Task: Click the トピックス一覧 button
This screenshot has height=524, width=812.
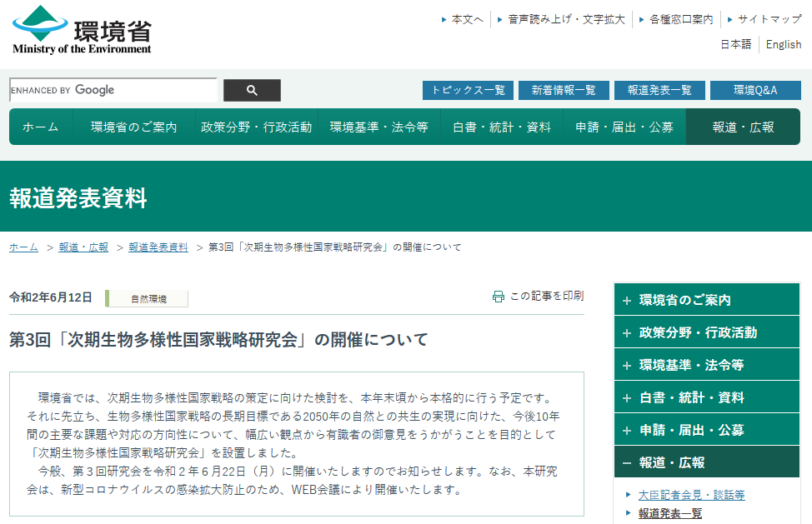Action: (468, 90)
